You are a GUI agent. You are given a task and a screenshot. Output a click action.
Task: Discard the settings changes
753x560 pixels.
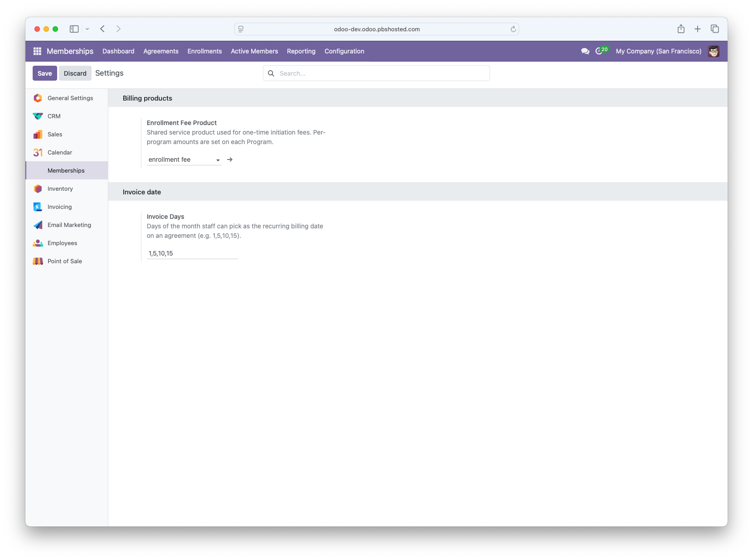point(75,73)
